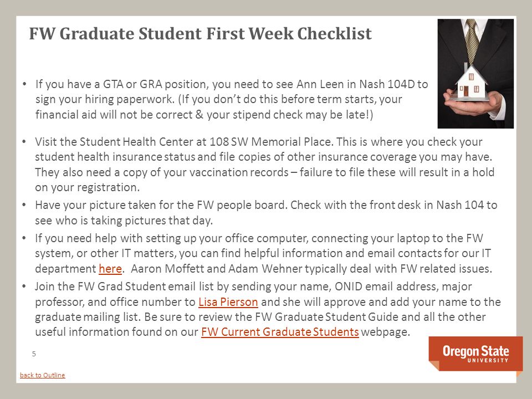The width and height of the screenshot is (532, 399).
Task: Go back to Outline link
Action: (x=43, y=375)
